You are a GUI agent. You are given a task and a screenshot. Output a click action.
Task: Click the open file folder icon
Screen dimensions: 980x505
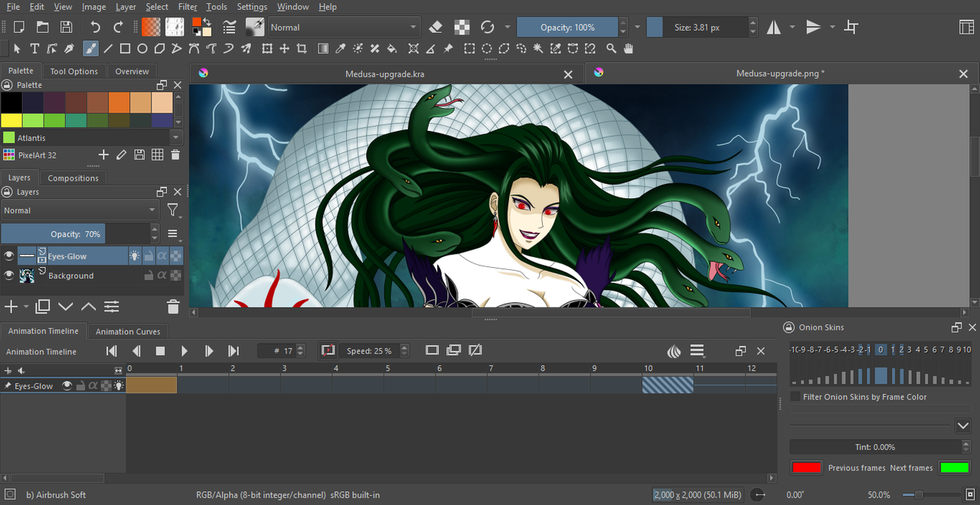[x=43, y=27]
